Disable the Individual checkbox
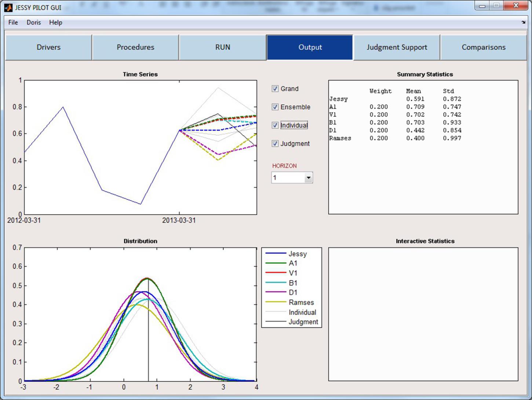 (275, 125)
